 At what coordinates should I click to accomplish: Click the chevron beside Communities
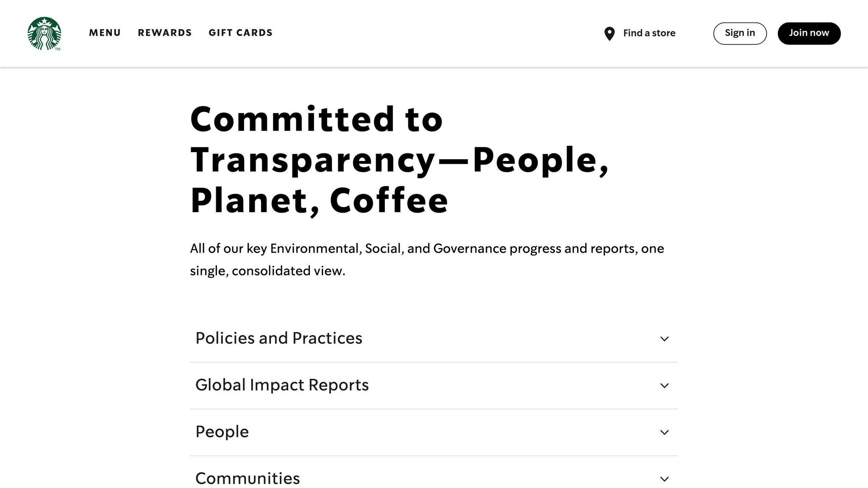pos(664,479)
